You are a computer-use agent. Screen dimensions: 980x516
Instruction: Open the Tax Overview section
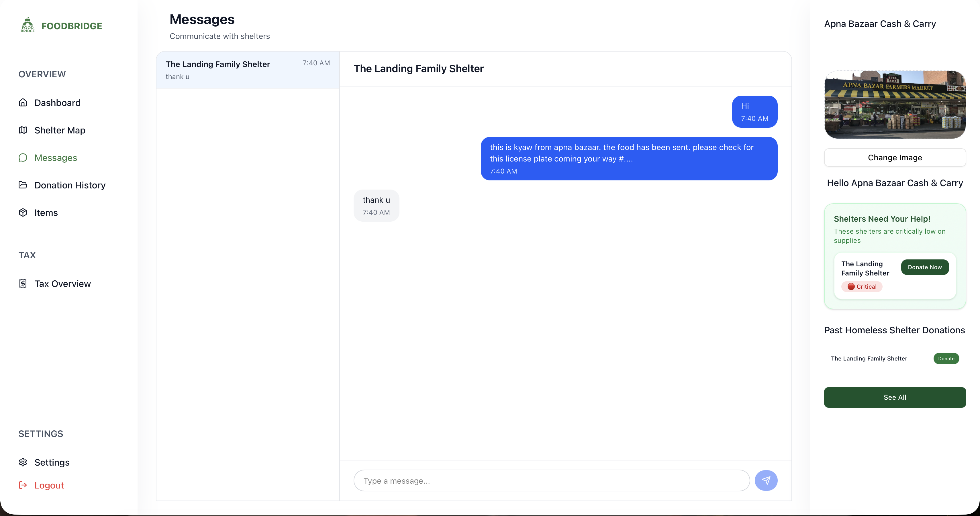point(62,284)
